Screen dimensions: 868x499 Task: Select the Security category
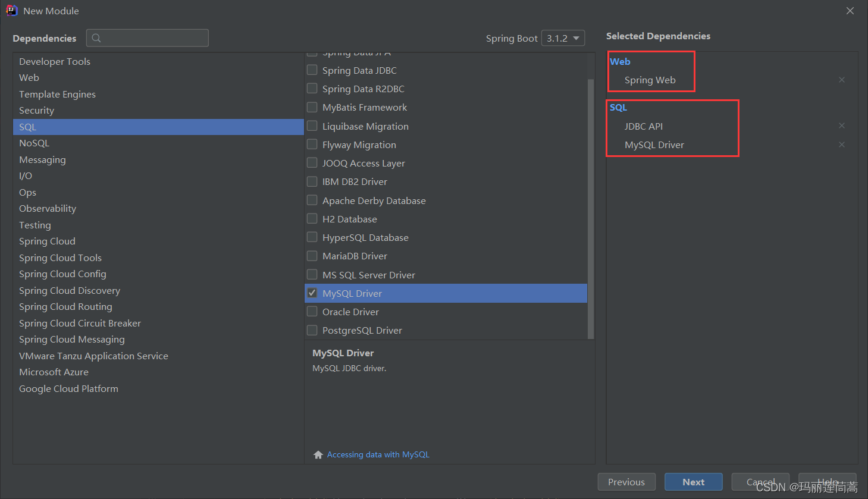[158, 111]
